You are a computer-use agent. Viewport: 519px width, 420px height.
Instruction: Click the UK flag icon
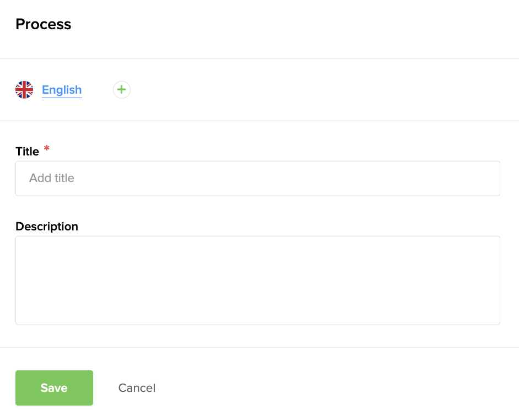24,90
